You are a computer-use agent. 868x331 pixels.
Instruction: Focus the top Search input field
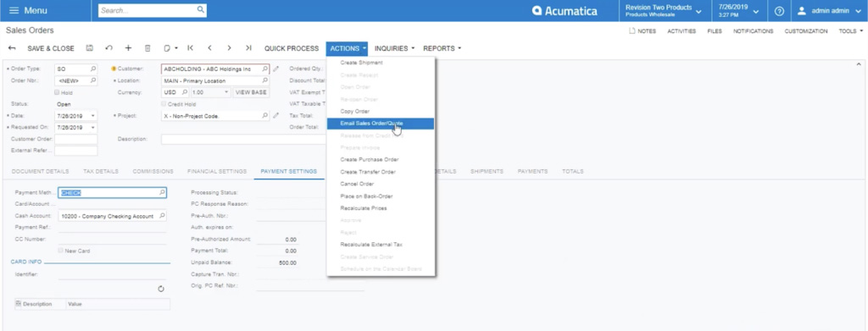[x=153, y=10]
